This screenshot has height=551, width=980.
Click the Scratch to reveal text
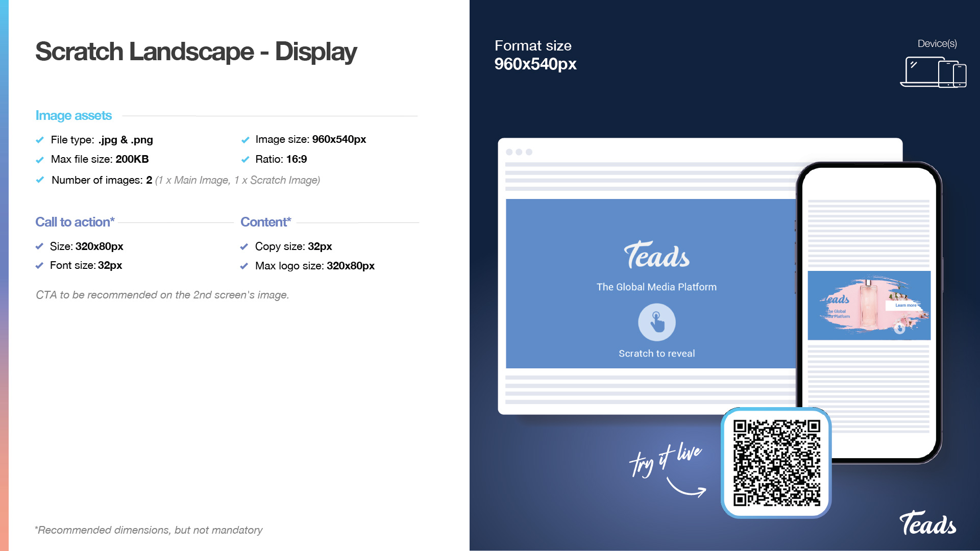[x=656, y=354]
